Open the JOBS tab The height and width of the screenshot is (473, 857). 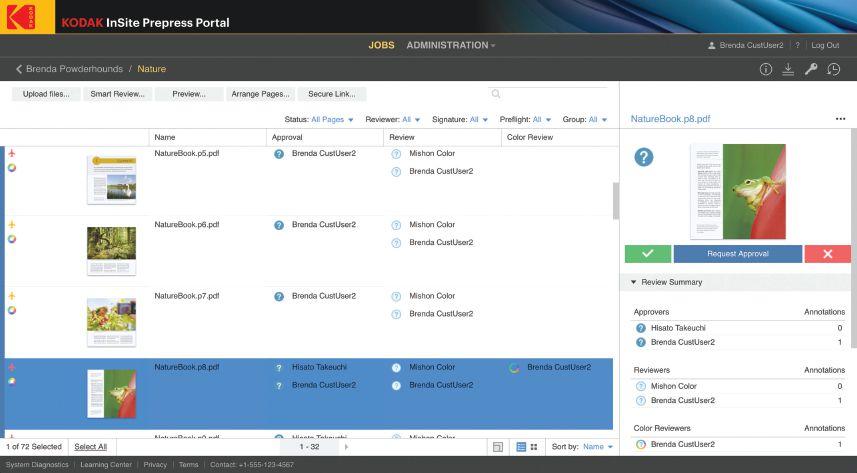381,45
